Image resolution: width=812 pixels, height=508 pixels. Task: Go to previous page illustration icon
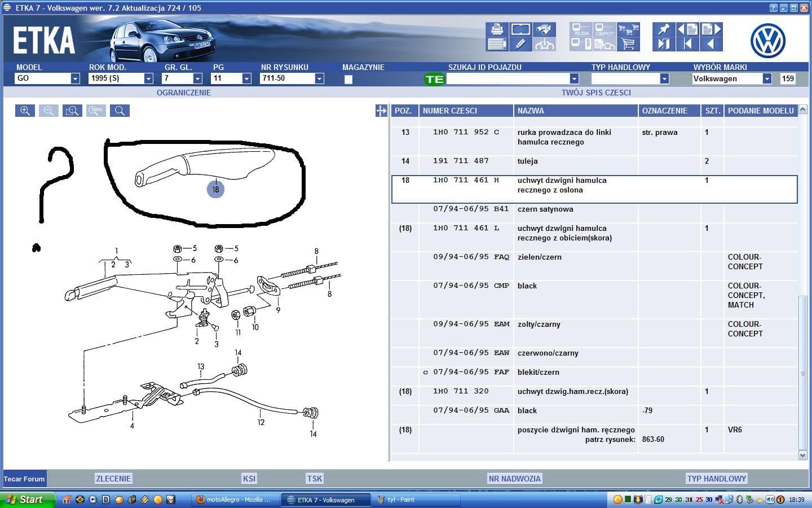[x=687, y=29]
